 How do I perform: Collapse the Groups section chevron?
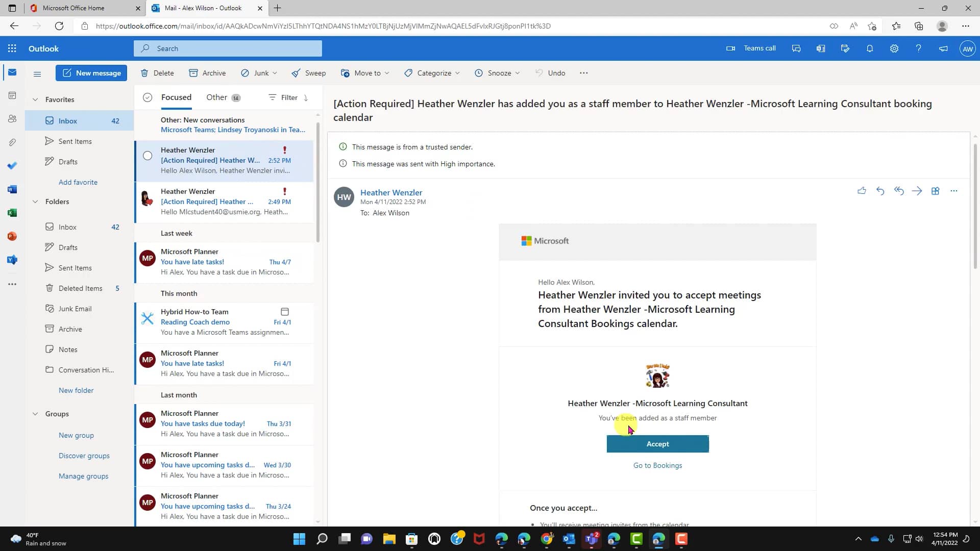[35, 414]
